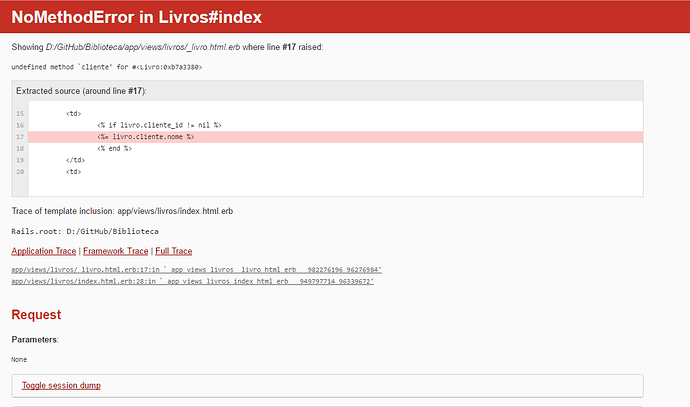This screenshot has height=407, width=690.
Task: Click the Rails.root: D:/GitHub/Biblioteca text
Action: pos(85,231)
